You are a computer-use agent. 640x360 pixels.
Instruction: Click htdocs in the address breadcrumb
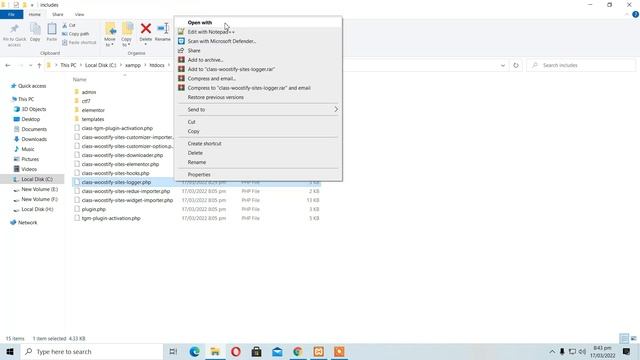(157, 65)
